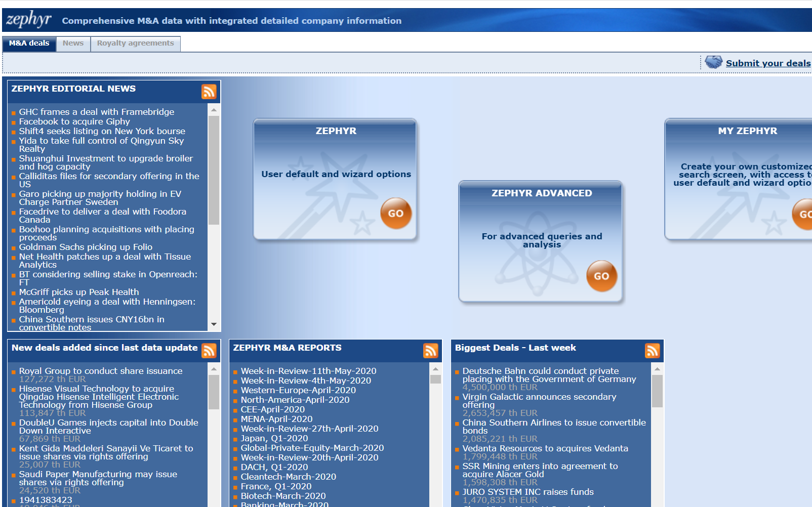The height and width of the screenshot is (507, 812).
Task: Open North-America-April-2020 report
Action: [295, 400]
